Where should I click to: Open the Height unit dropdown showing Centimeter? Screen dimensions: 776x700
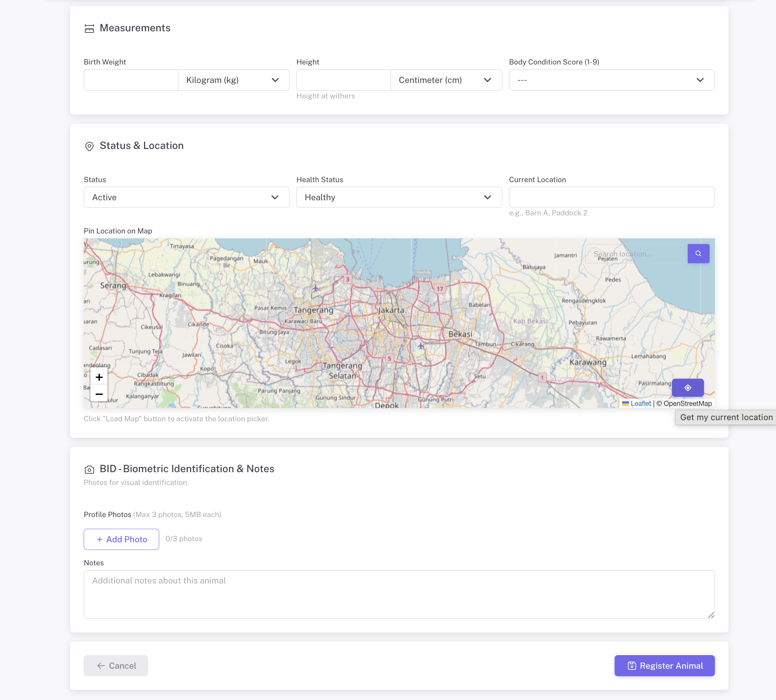[x=446, y=80]
